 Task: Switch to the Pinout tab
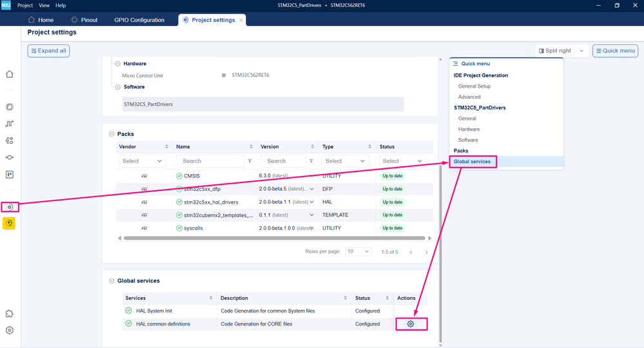pyautogui.click(x=84, y=20)
